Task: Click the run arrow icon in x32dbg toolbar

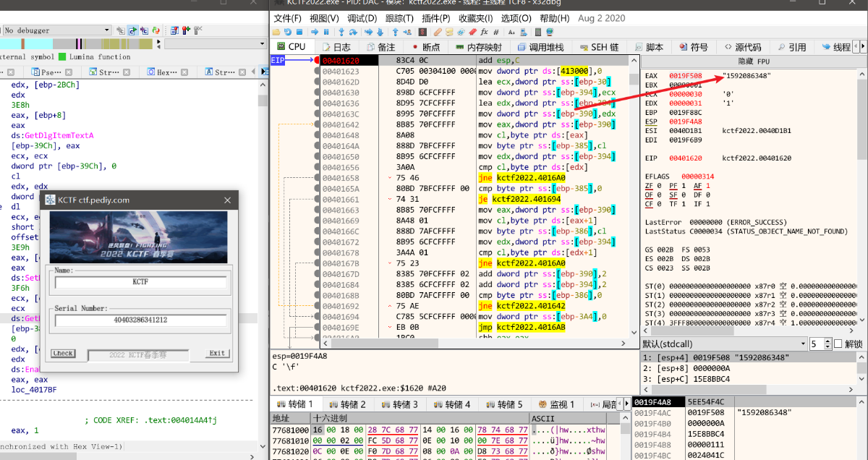Action: 315,33
